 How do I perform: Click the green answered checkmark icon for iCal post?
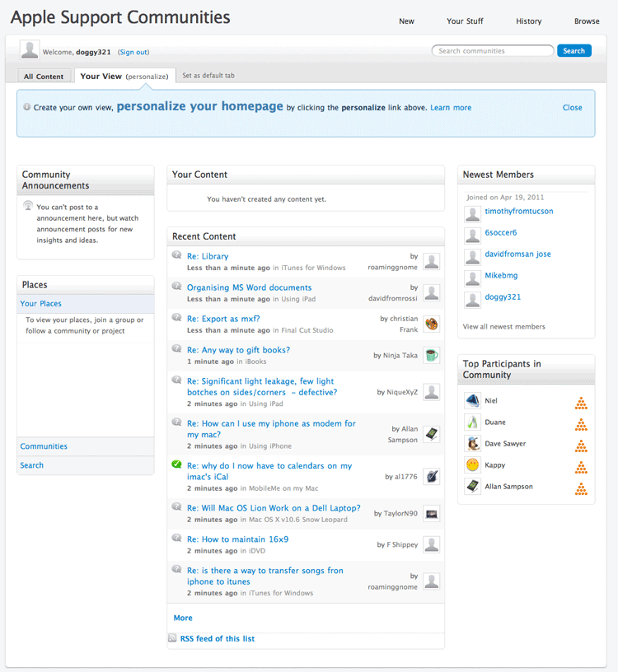point(176,464)
